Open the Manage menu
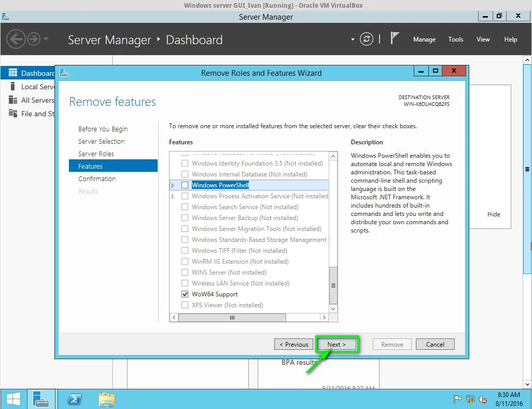This screenshot has height=409, width=532. pos(424,39)
